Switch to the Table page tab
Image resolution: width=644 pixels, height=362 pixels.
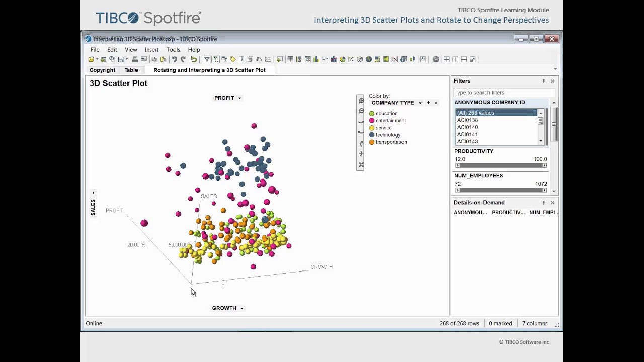[131, 70]
